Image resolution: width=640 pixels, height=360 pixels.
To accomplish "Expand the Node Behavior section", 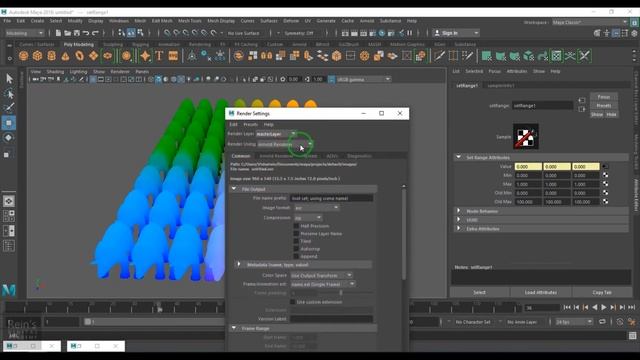I will point(458,211).
